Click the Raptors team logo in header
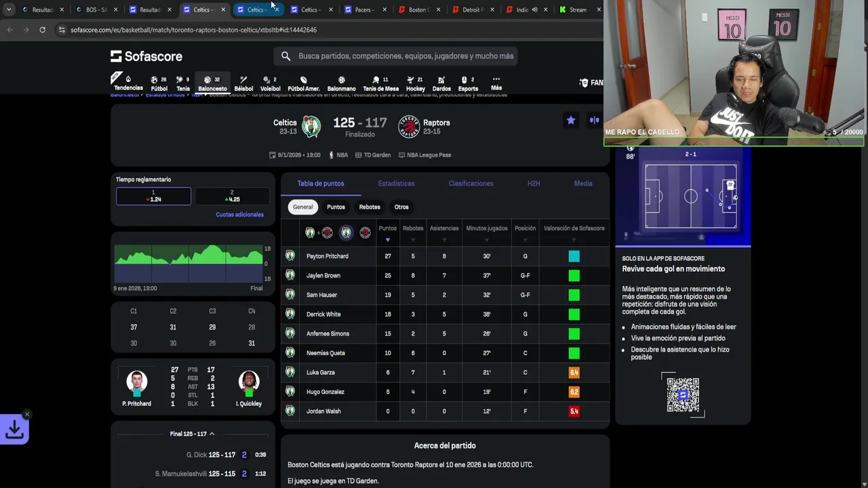Viewport: 868px width, 488px height. pyautogui.click(x=409, y=127)
